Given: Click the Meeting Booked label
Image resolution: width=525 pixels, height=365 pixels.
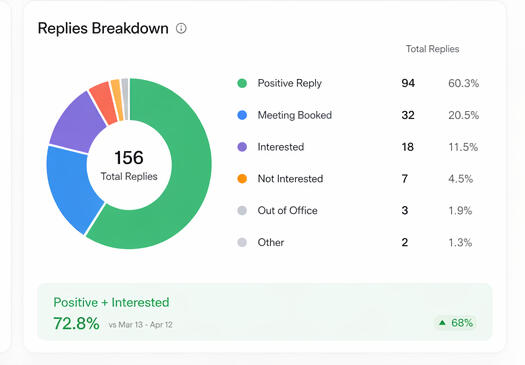Looking at the screenshot, I should (295, 115).
